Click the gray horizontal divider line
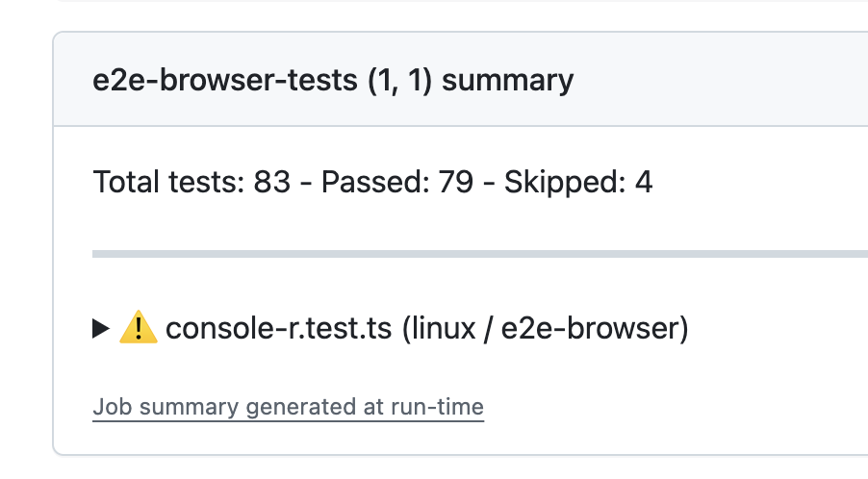The height and width of the screenshot is (479, 868). [x=480, y=254]
